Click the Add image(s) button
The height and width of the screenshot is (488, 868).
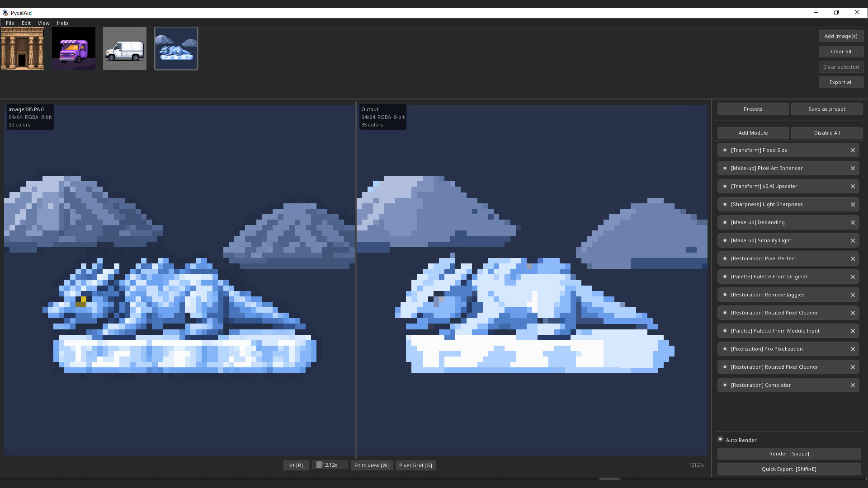point(841,36)
